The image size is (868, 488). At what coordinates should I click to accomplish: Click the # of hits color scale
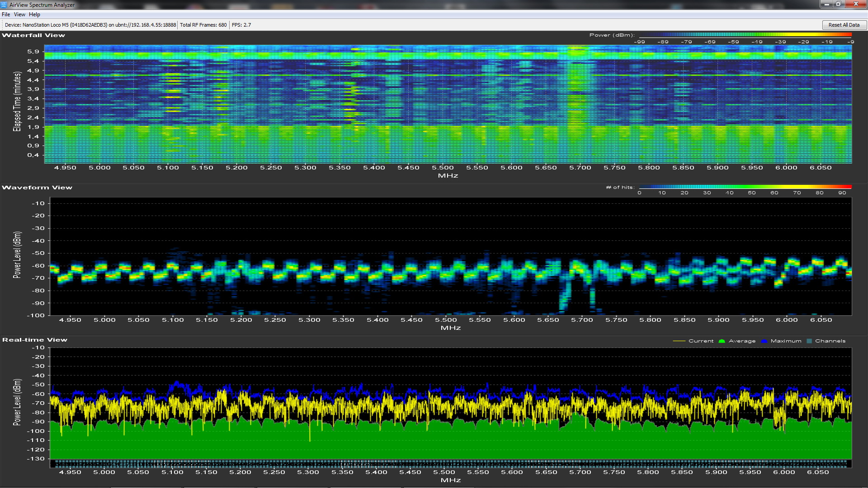pyautogui.click(x=745, y=187)
